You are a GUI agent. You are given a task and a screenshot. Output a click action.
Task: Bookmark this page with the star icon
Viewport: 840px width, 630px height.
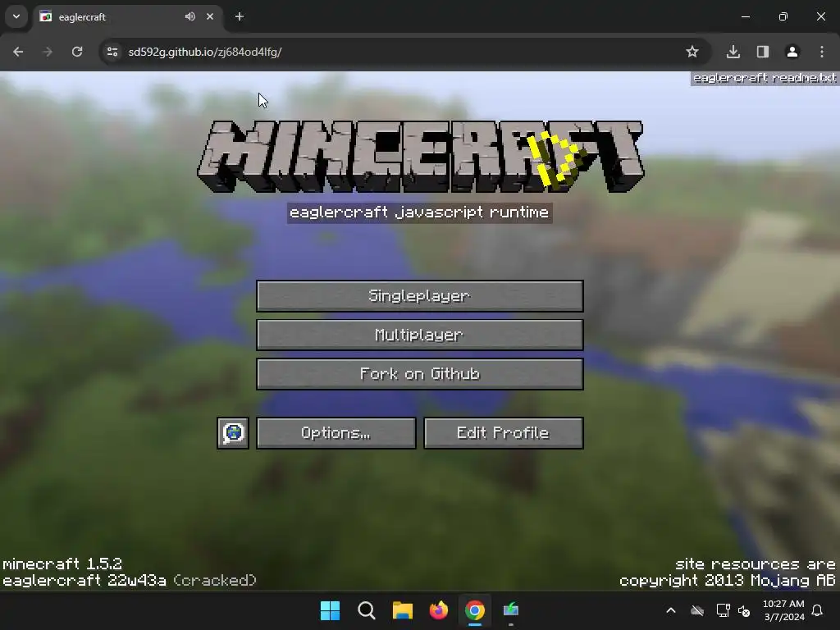[x=692, y=52]
